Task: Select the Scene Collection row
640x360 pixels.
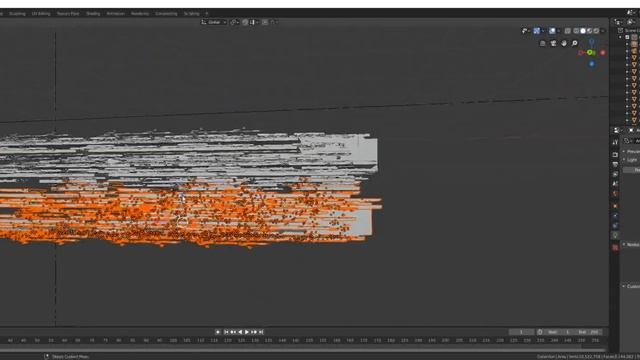Action: pos(629,30)
